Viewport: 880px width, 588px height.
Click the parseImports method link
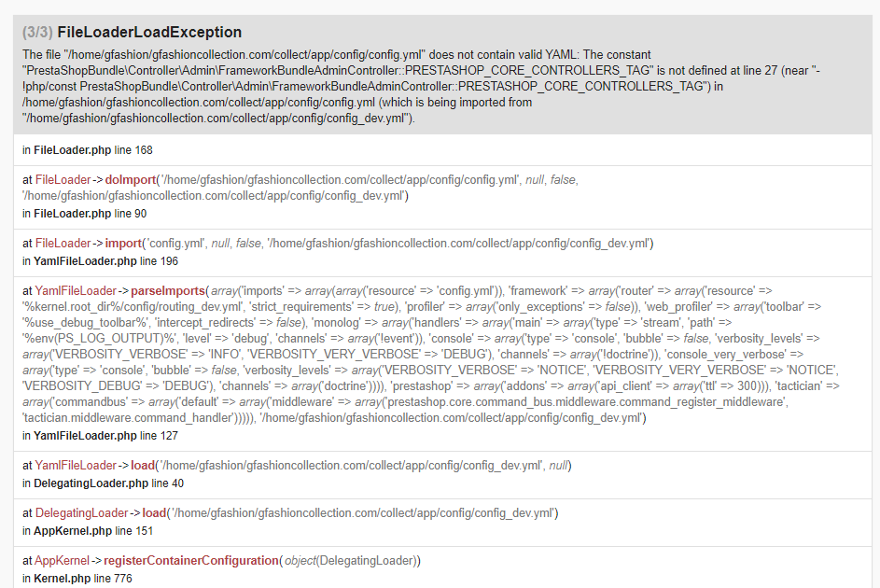(x=168, y=290)
